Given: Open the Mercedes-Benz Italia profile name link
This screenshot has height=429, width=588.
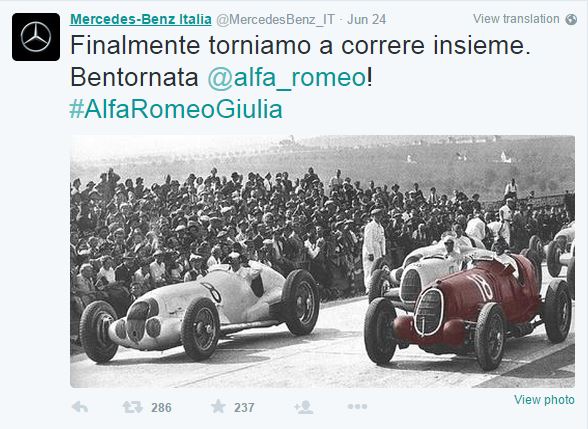Looking at the screenshot, I should [x=141, y=19].
